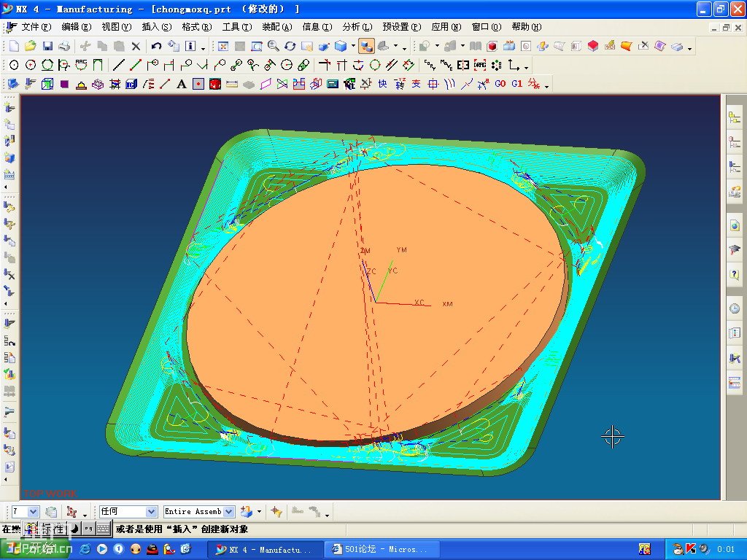Click the QQ penguin quick launch icon
The image size is (747, 560).
(x=152, y=549)
